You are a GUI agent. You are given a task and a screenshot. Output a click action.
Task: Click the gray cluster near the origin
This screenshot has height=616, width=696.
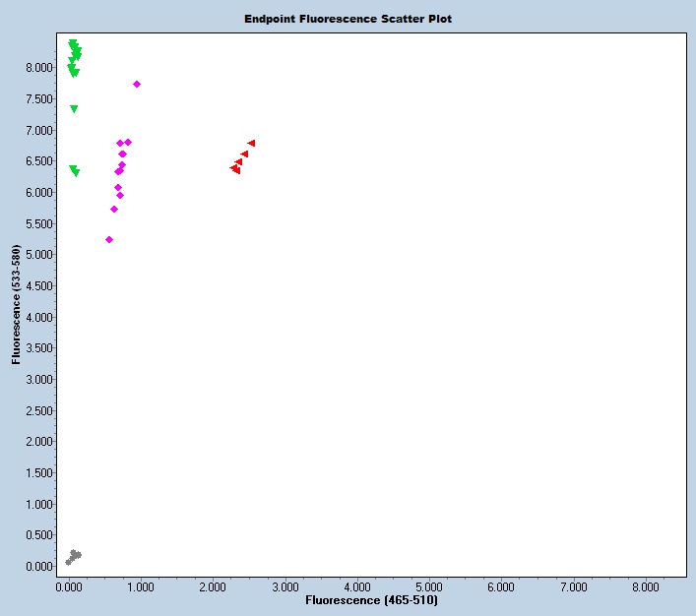tap(74, 557)
